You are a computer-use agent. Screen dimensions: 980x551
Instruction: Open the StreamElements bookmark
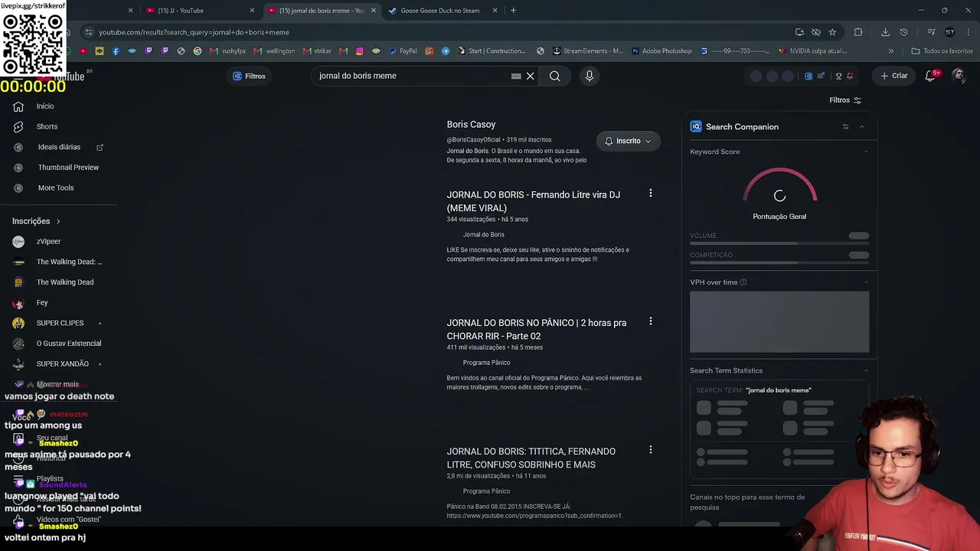[x=587, y=51]
